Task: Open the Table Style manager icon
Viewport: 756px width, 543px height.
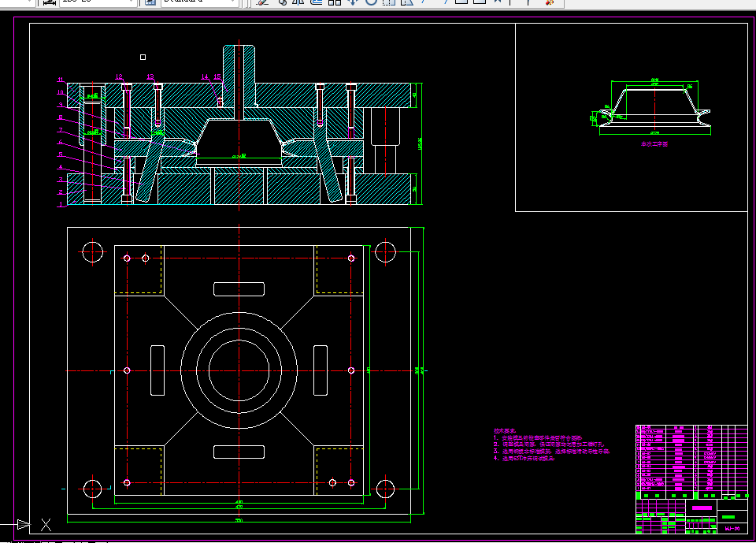Action: click(150, 2)
